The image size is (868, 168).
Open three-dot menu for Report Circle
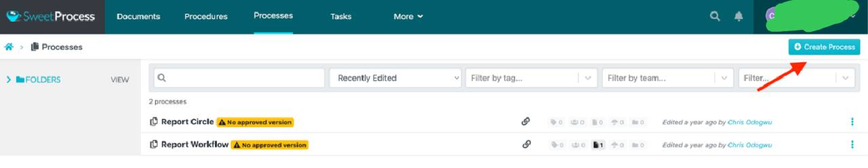pos(852,122)
